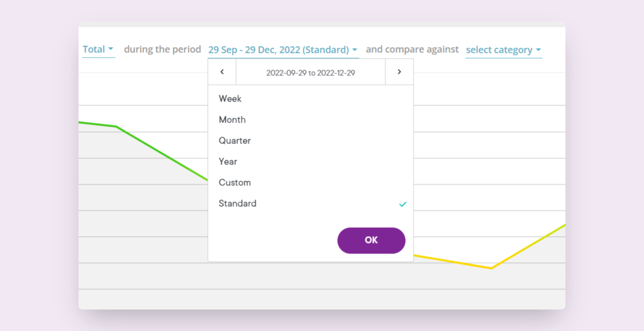Viewport: 644px width, 331px height.
Task: Choose the Month period option
Action: click(x=310, y=119)
